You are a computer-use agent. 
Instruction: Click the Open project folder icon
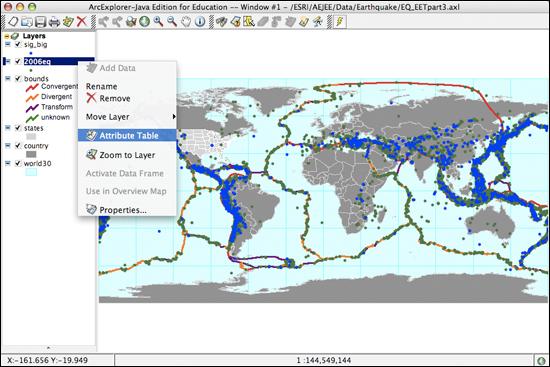tap(27, 22)
